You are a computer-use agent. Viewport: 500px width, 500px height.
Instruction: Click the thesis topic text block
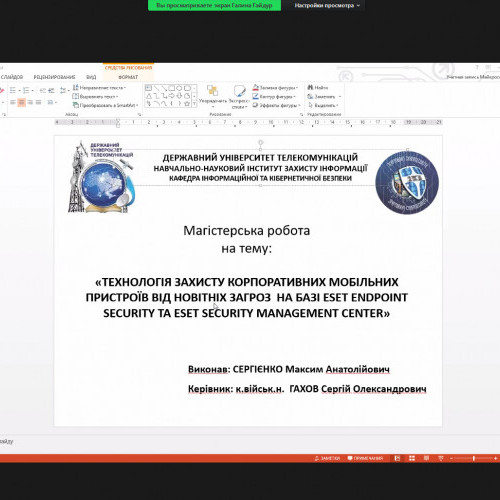247,297
